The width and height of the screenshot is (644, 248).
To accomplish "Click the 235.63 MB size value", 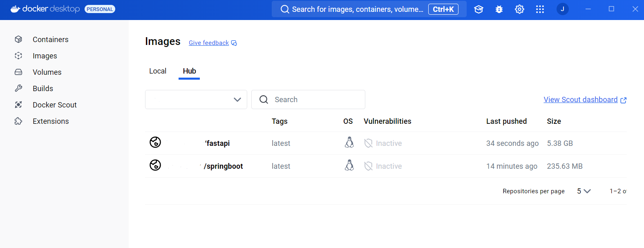I will tap(565, 166).
